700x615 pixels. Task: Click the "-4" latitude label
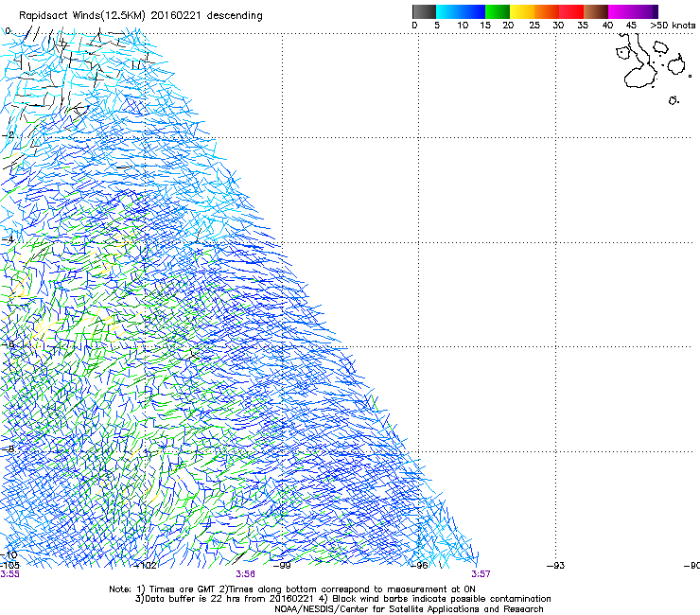point(8,239)
